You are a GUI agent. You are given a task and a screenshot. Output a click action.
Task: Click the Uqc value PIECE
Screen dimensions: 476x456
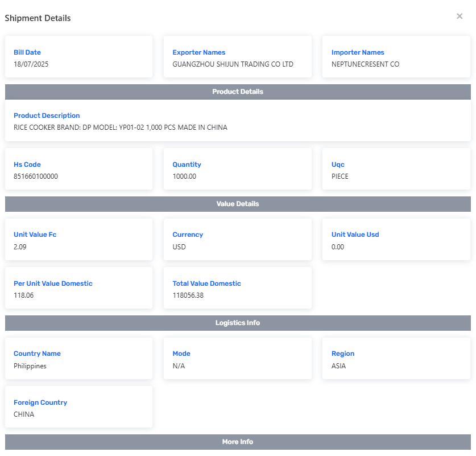340,176
